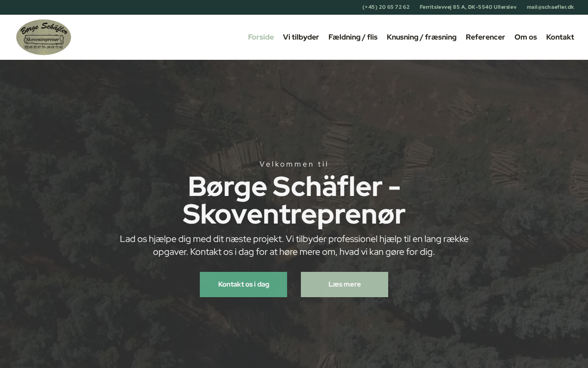This screenshot has width=588, height=368.
Task: Click the hero paragraph starting Lad os hjælpe
Action: (x=294, y=246)
